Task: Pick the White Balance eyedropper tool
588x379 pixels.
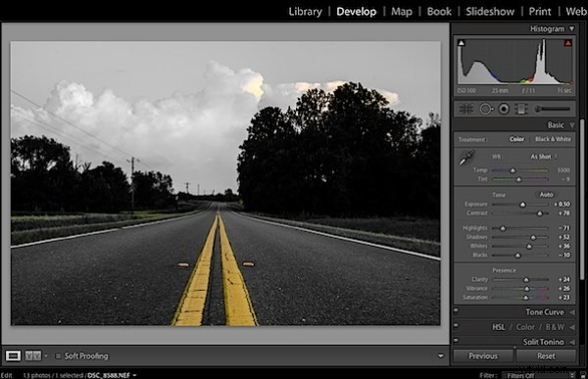Action: click(x=466, y=158)
